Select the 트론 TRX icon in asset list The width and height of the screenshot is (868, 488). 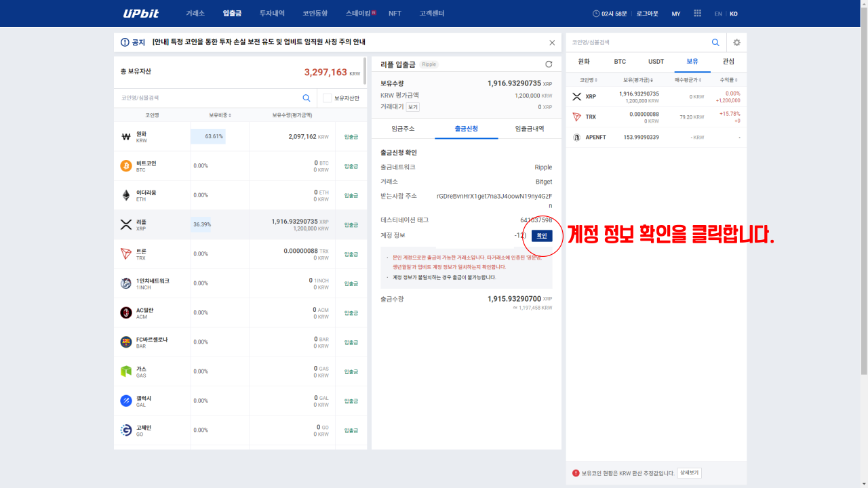[x=125, y=254]
